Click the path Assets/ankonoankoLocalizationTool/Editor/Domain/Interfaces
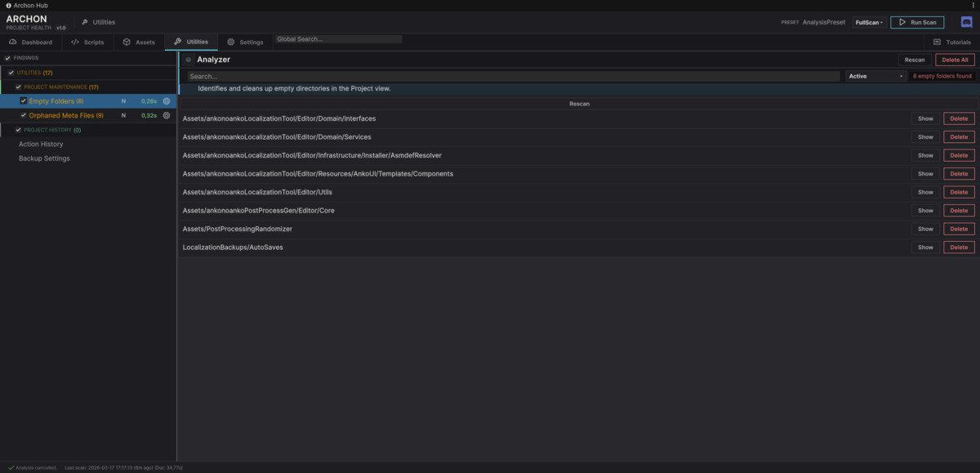980x473 pixels. tap(279, 118)
